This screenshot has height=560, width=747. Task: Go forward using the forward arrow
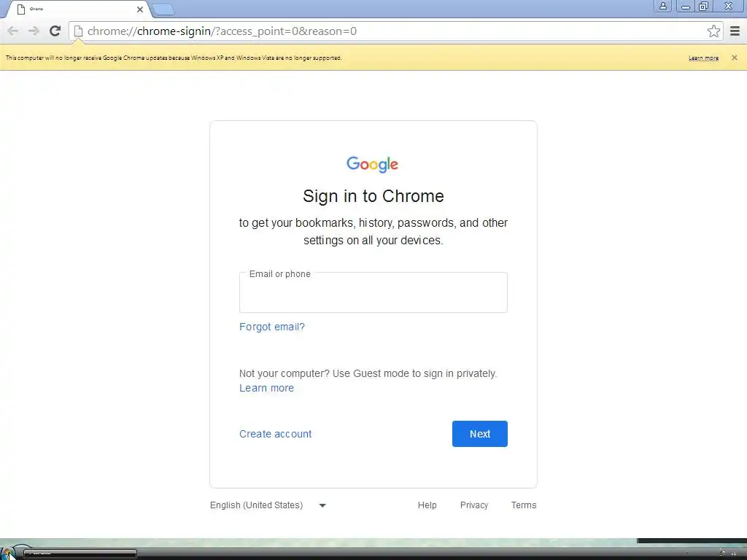click(34, 31)
